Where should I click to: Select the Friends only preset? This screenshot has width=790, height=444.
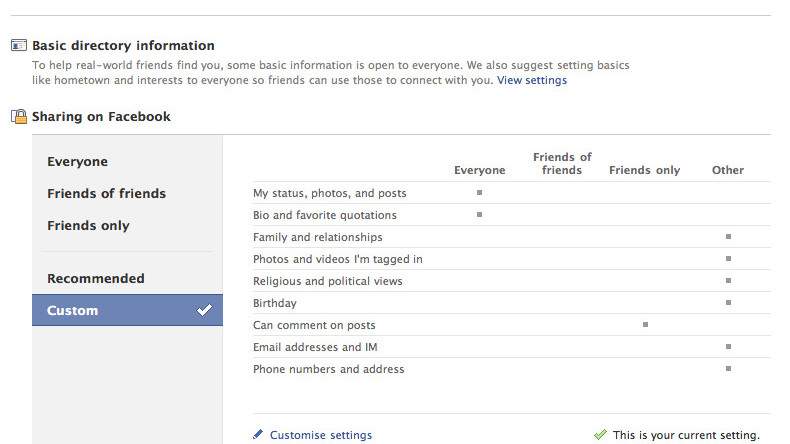88,226
